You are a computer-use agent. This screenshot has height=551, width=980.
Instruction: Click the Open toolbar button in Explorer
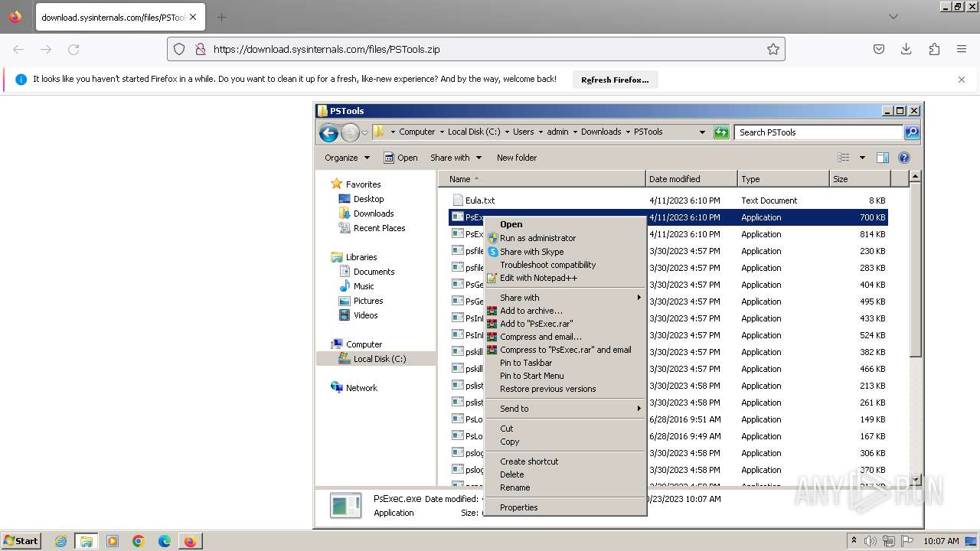point(400,158)
